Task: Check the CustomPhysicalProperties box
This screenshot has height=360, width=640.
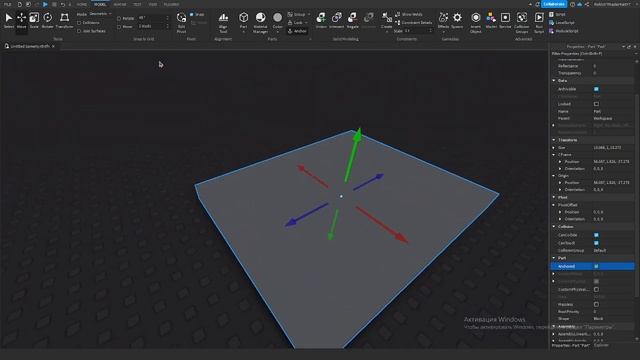Action: [x=596, y=289]
